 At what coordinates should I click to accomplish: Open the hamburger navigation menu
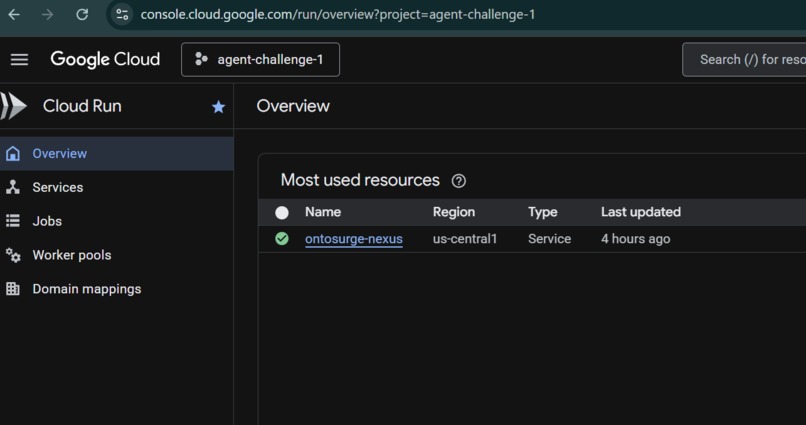(x=20, y=60)
